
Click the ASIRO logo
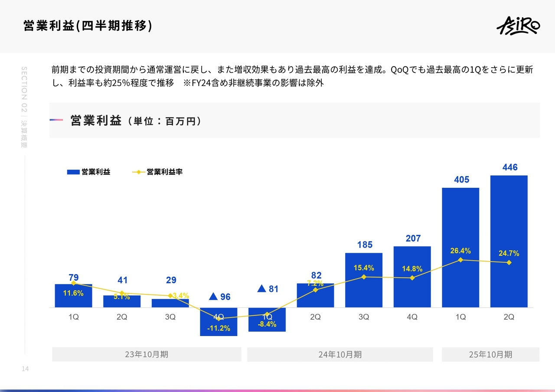[x=518, y=26]
